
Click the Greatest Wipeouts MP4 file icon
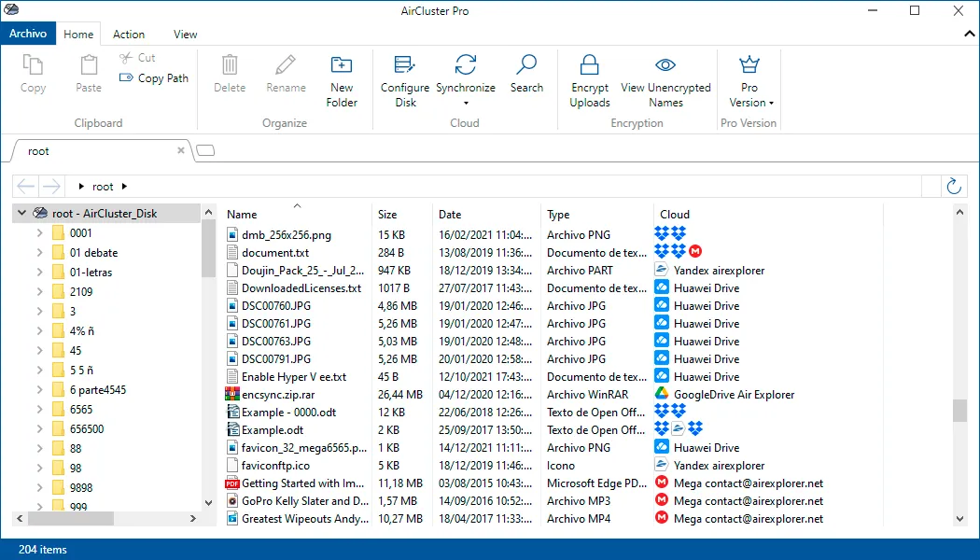click(231, 519)
